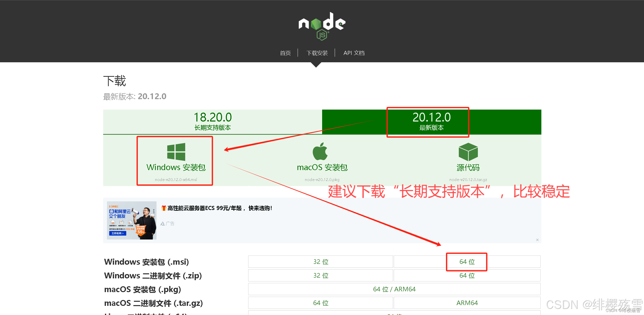Download the Windows .msi 64 位 installer
The height and width of the screenshot is (315, 644).
(467, 262)
